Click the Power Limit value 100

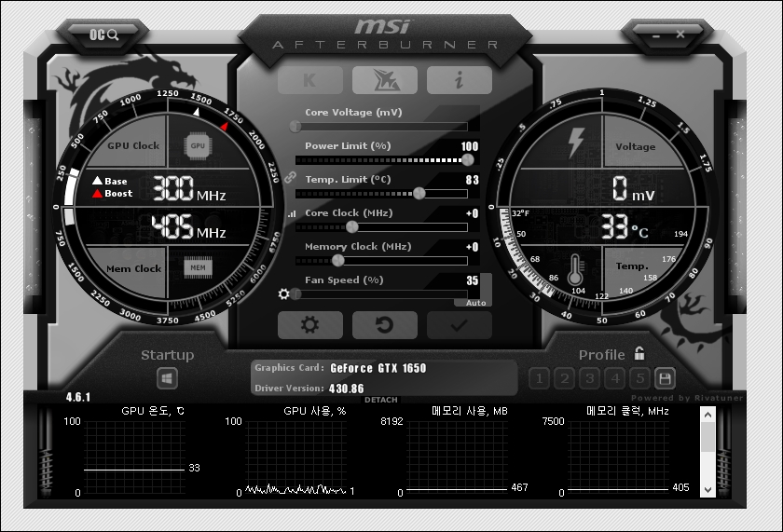tap(470, 146)
